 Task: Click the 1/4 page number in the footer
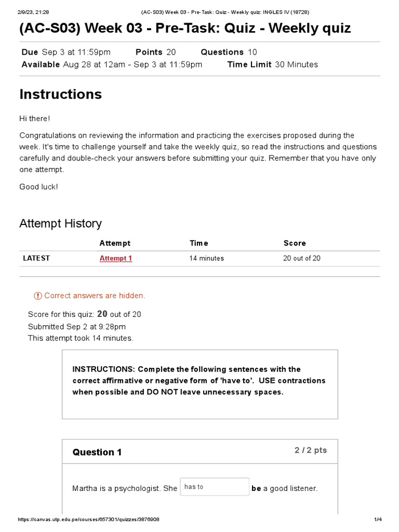[x=378, y=519]
